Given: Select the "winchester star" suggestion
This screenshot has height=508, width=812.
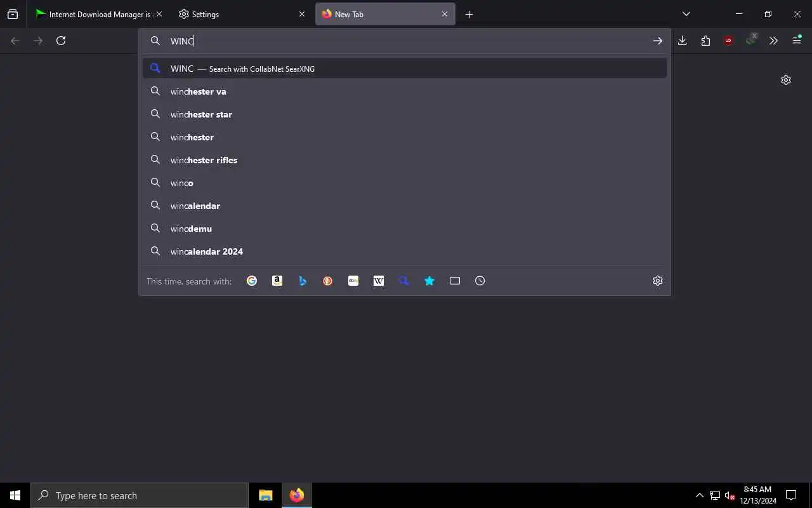Looking at the screenshot, I should pyautogui.click(x=405, y=114).
